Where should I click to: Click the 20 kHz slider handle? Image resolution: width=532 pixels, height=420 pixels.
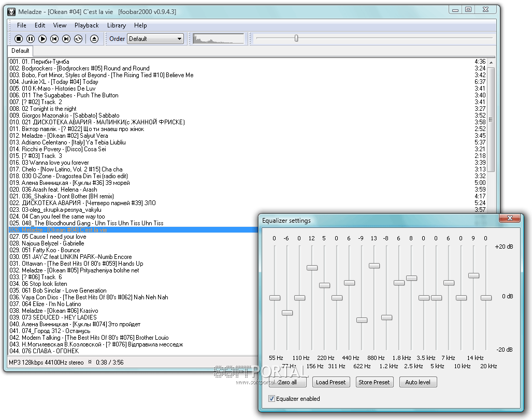pyautogui.click(x=486, y=298)
